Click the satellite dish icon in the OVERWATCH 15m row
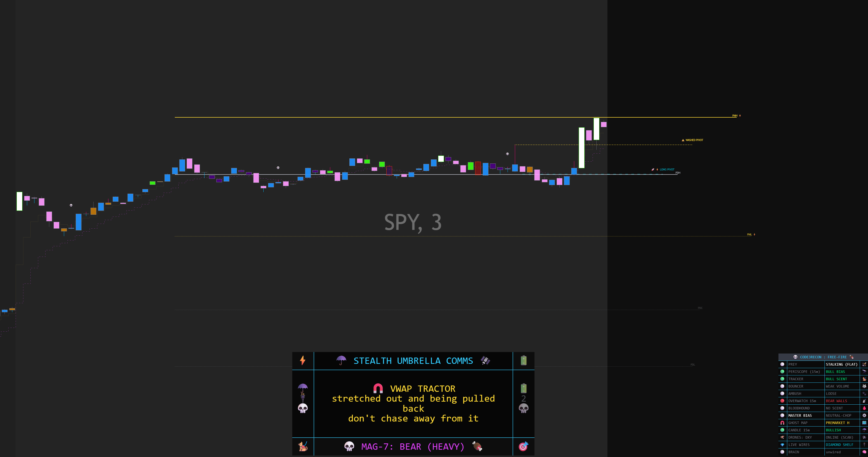 [864, 401]
